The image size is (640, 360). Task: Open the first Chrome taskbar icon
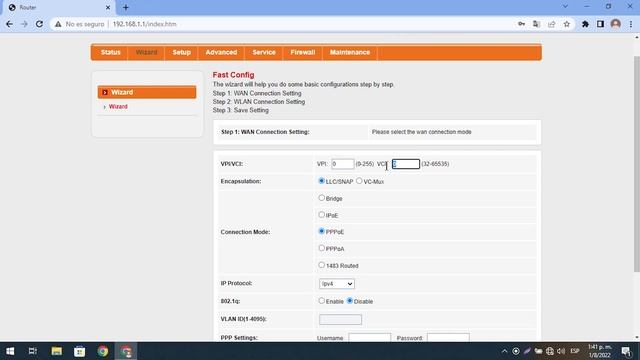(x=103, y=351)
